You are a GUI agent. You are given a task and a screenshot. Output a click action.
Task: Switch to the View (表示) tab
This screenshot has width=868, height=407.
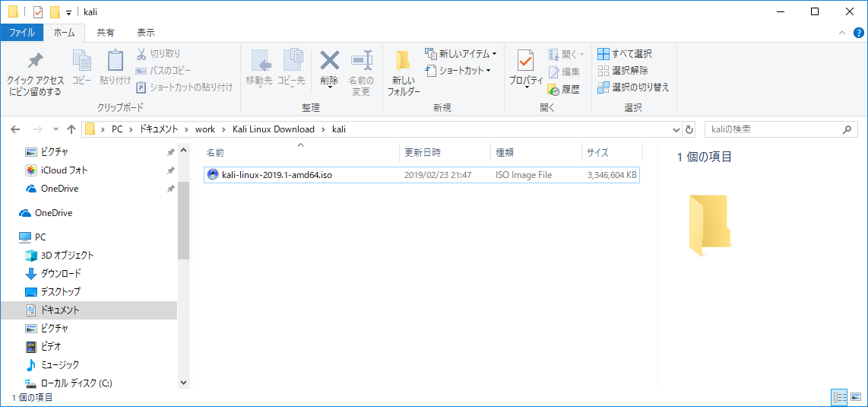[x=146, y=33]
